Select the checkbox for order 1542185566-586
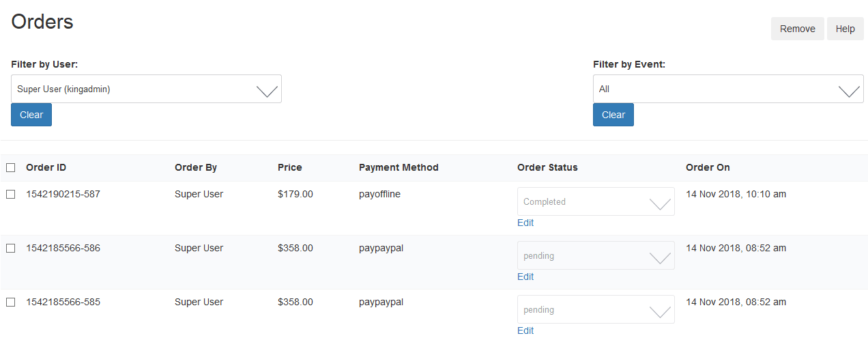868x338 pixels. click(x=10, y=248)
